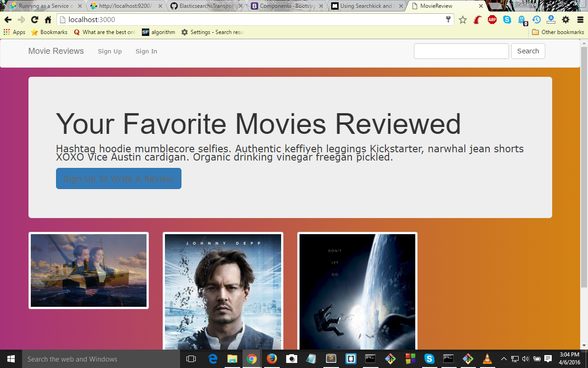Click taskbar clock showing 3:04 PM
The height and width of the screenshot is (368, 588).
pos(570,359)
